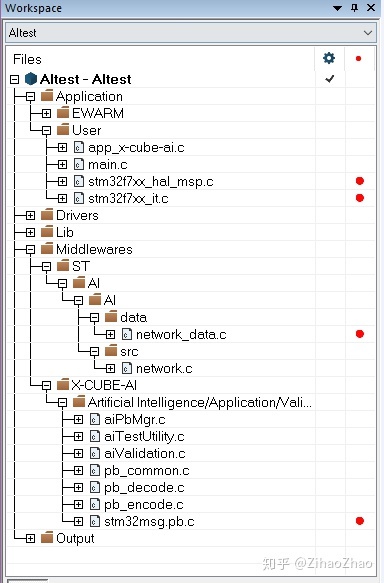The image size is (384, 583).
Task: Click the app_x-cube-ai.c file icon
Action: [x=79, y=148]
